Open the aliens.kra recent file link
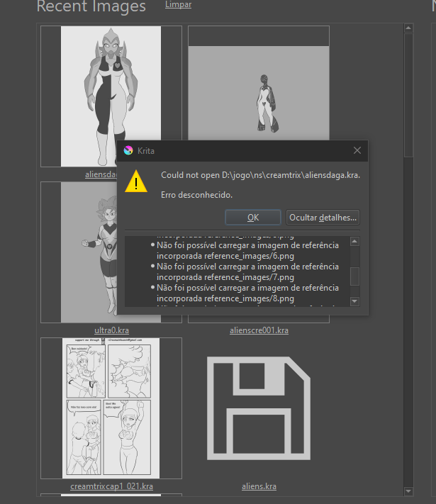The width and height of the screenshot is (436, 504). tap(259, 486)
